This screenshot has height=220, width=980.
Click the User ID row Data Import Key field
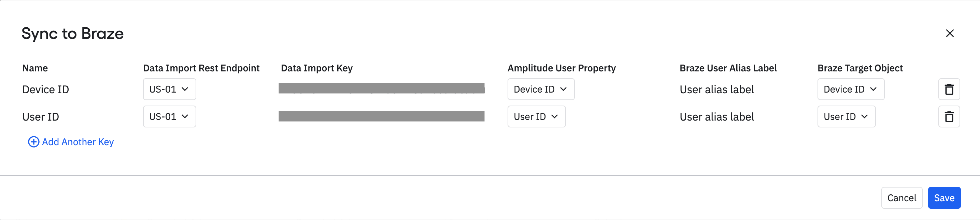[381, 116]
